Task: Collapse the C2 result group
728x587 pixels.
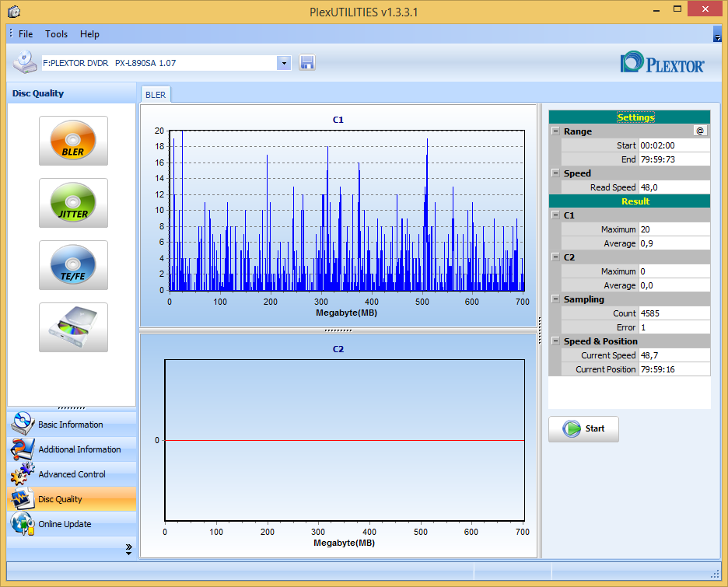Action: pyautogui.click(x=555, y=257)
